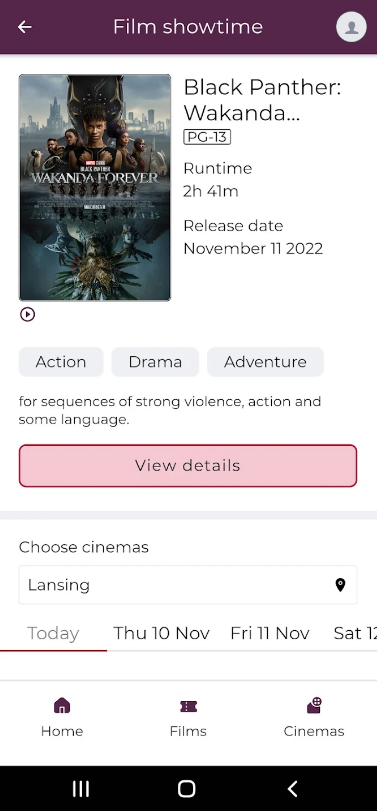Select the Thu 10 Nov tab
377x811 pixels.
(x=161, y=634)
